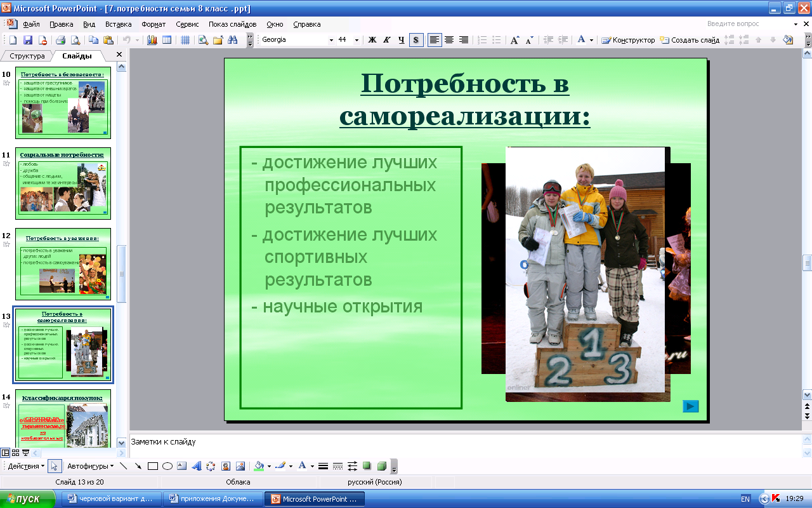Viewport: 812px width, 508px height.
Task: Click the Print icon
Action: pyautogui.click(x=61, y=40)
